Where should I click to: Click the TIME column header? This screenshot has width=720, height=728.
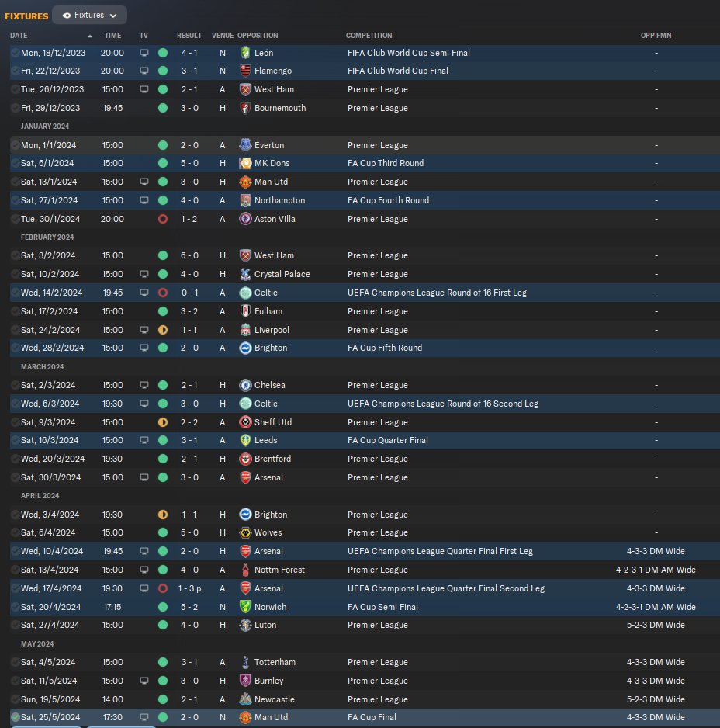[x=112, y=35]
